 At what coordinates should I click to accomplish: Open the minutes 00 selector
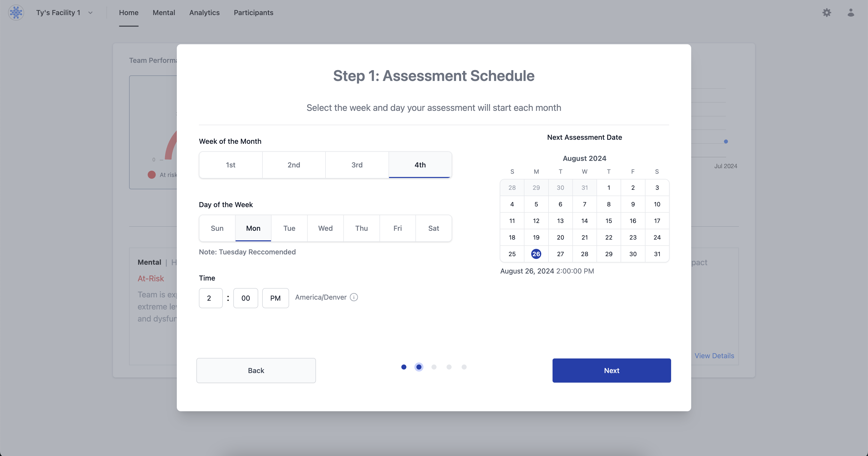coord(245,298)
